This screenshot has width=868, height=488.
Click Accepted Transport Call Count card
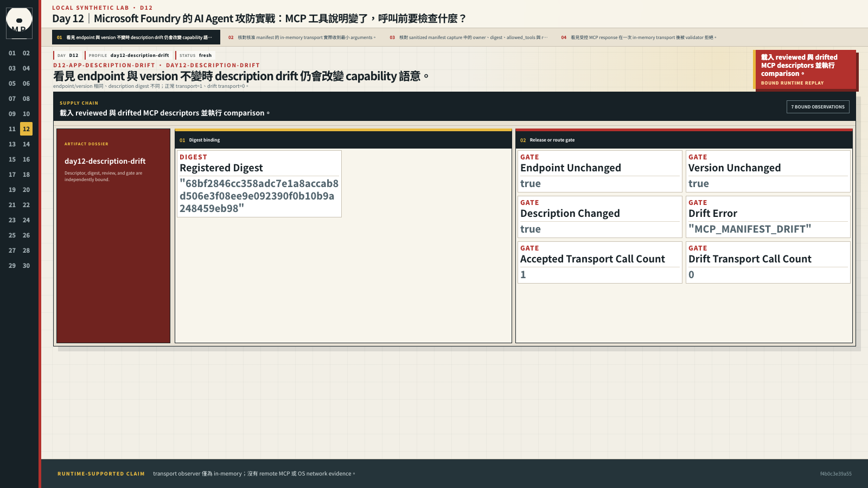click(x=599, y=262)
